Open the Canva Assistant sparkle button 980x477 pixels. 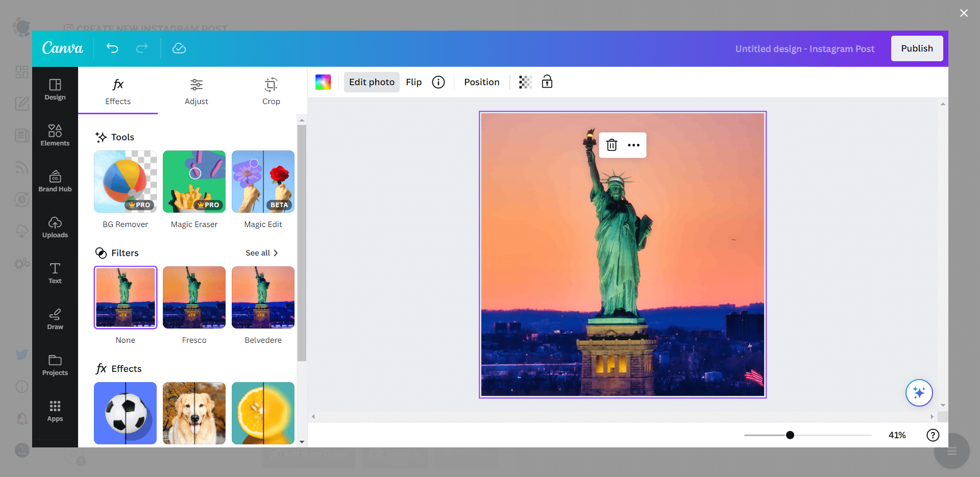pyautogui.click(x=919, y=393)
